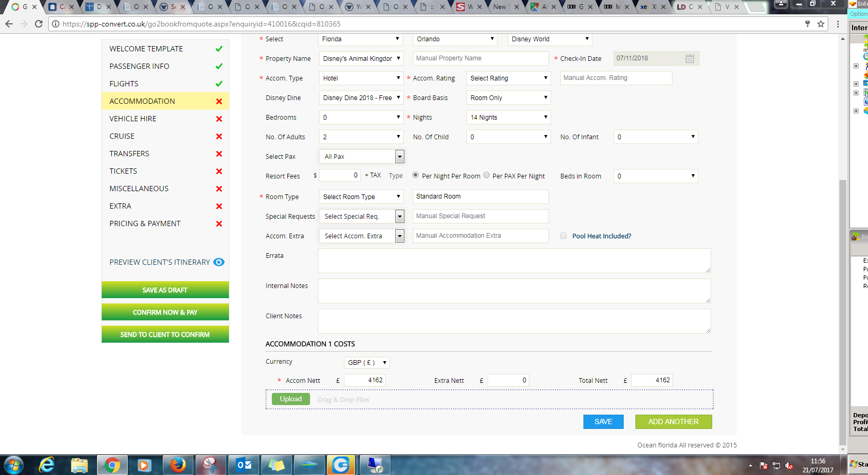Click the red cross beside Accommodation
Image resolution: width=868 pixels, height=475 pixels.
219,101
